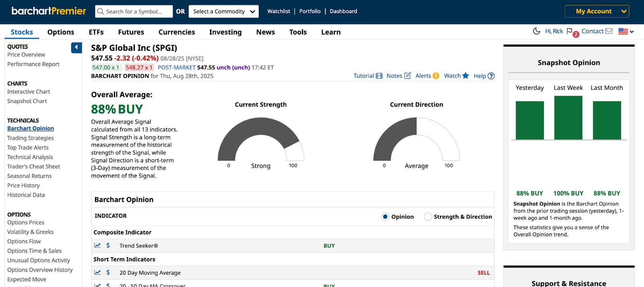Open Interactive Chart link
Screen dimensions: 644x287
tap(29, 92)
